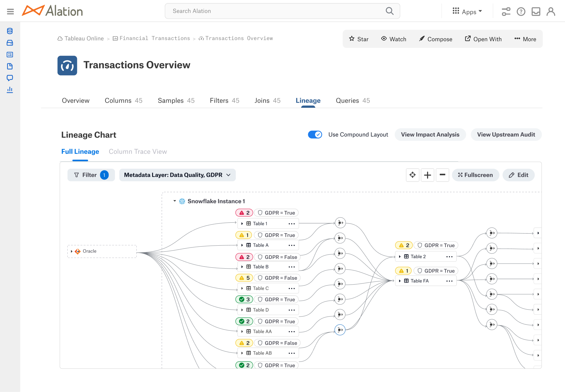Viewport: 565px width, 392px height.
Task: Click the Compose button
Action: click(x=436, y=39)
